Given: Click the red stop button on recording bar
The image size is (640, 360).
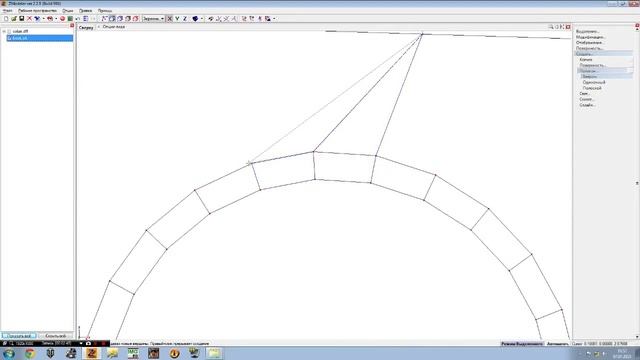Looking at the screenshot, I should pyautogui.click(x=104, y=344).
